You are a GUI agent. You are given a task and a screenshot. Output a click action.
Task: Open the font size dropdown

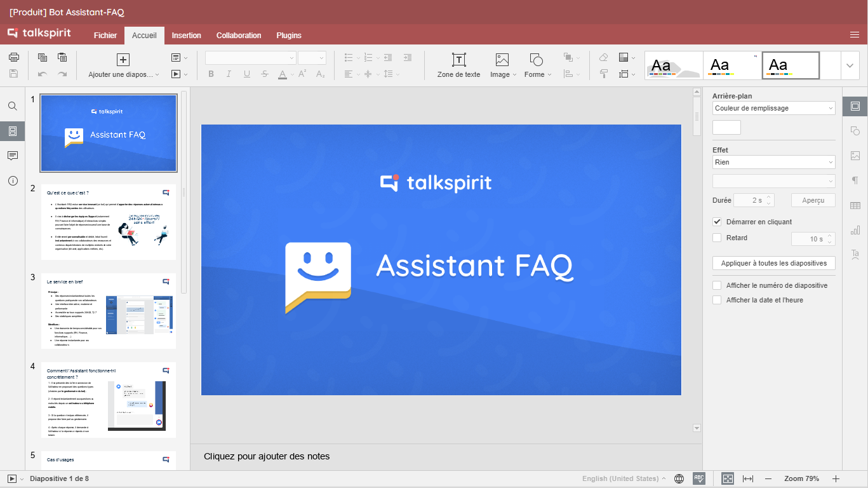(x=312, y=58)
